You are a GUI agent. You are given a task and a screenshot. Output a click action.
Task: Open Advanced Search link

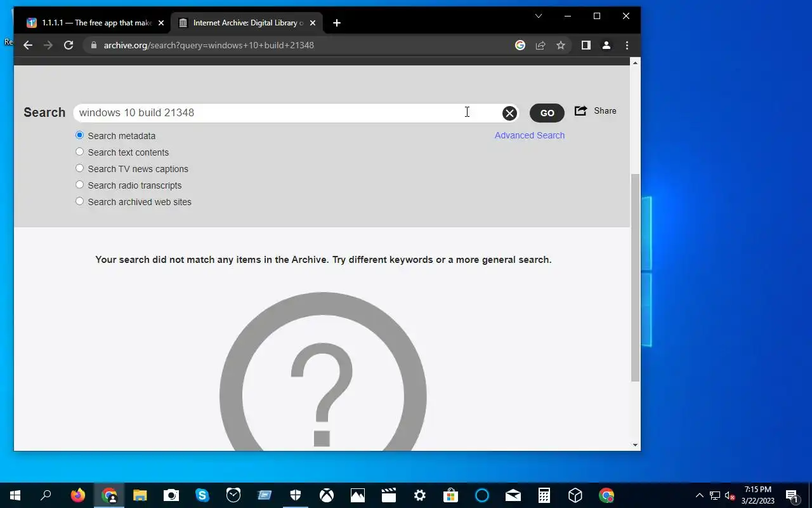[530, 135]
